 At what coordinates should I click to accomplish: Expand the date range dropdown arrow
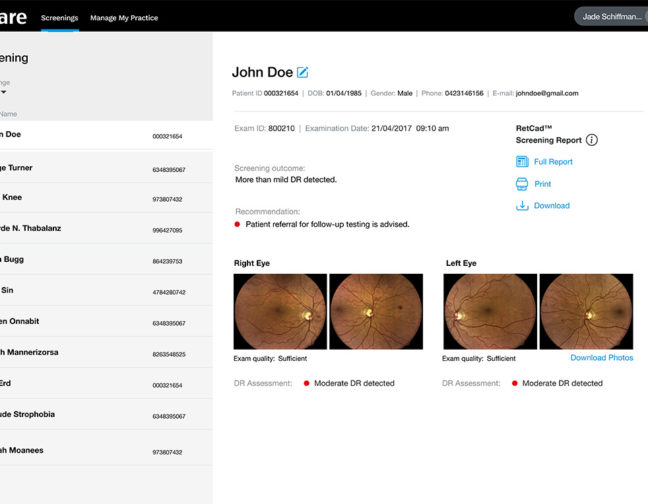[3, 93]
